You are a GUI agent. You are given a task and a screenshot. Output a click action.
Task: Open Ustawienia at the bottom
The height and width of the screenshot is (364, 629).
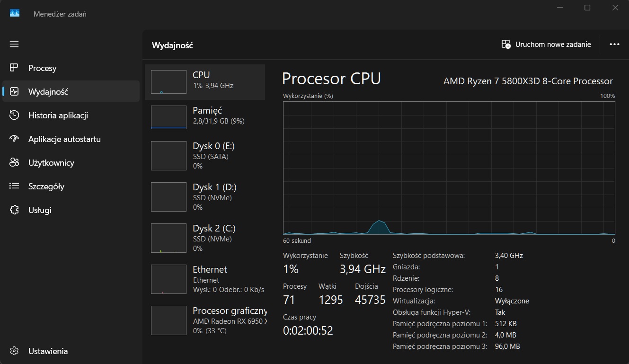pos(71,351)
